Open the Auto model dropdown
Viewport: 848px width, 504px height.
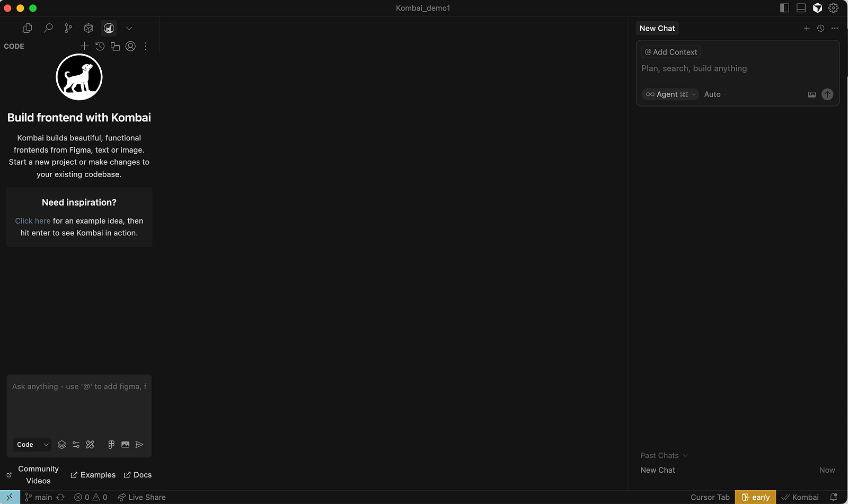pyautogui.click(x=715, y=94)
